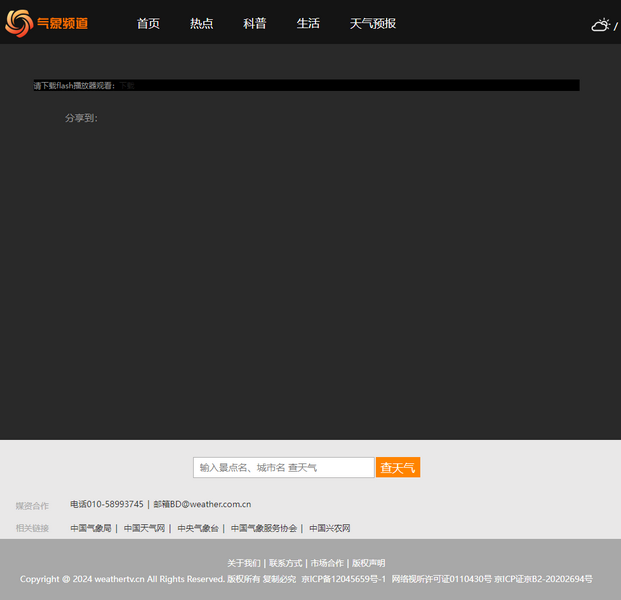Focus the city name search field
The width and height of the screenshot is (621, 600).
(283, 467)
